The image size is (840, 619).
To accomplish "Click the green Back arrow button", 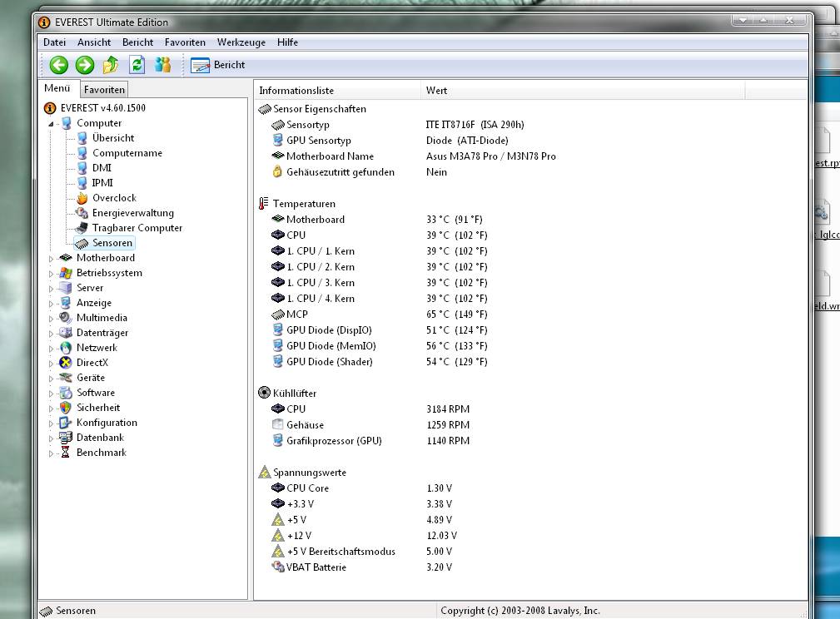I will (x=59, y=66).
